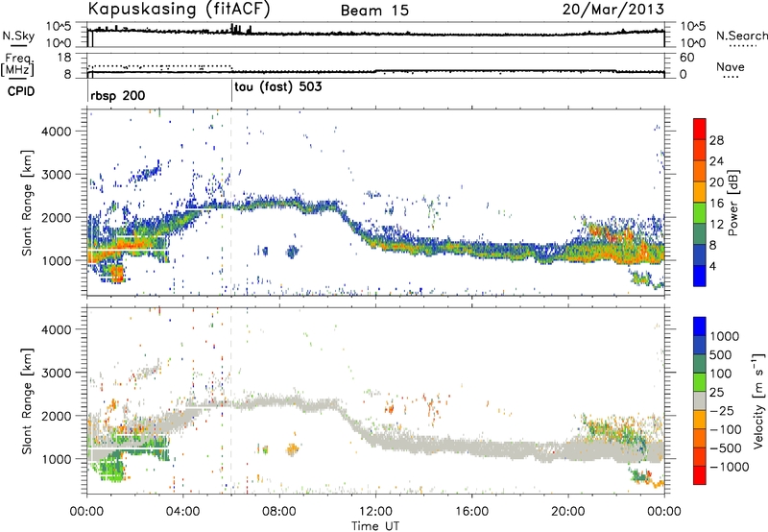Click the '18' frequency axis value
The height and width of the screenshot is (532, 768).
pyautogui.click(x=64, y=58)
